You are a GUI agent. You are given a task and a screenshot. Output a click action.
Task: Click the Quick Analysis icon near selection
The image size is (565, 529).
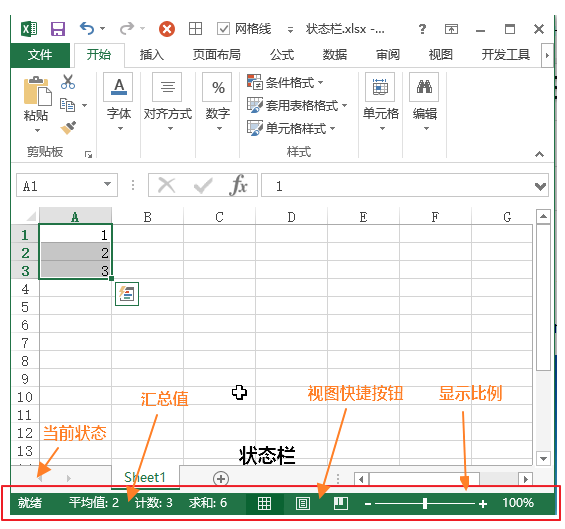click(x=127, y=294)
